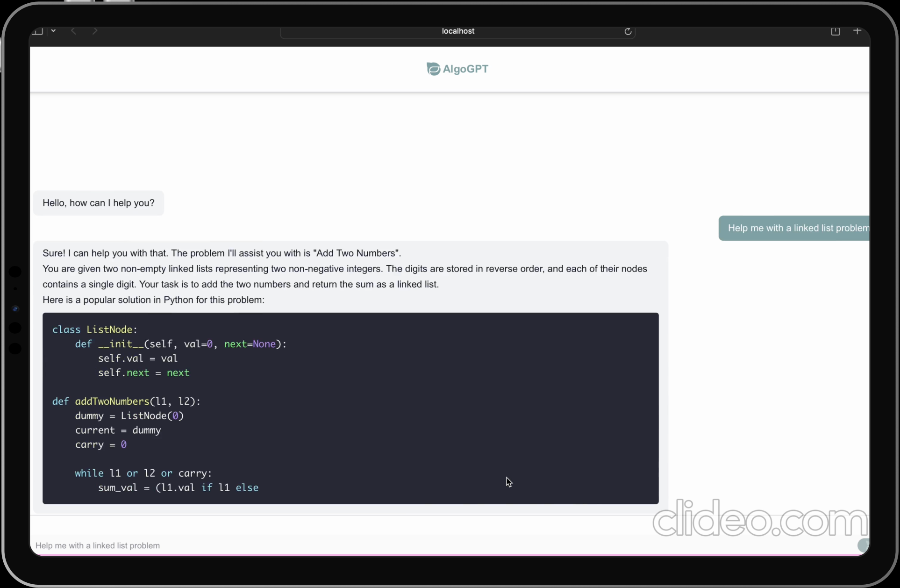Click the sidebar toggle icon in browser toolbar
The width and height of the screenshot is (900, 588).
(x=38, y=31)
